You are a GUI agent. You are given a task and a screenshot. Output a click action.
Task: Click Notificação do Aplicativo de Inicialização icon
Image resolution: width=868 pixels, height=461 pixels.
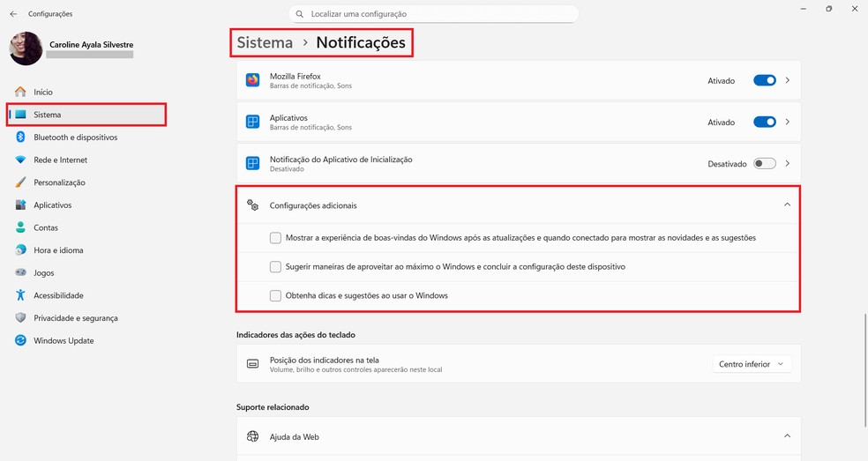click(253, 163)
